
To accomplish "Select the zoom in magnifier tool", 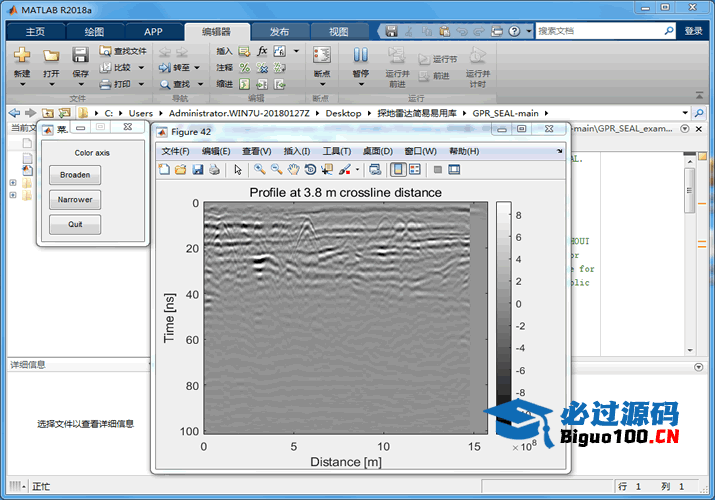I will [260, 170].
